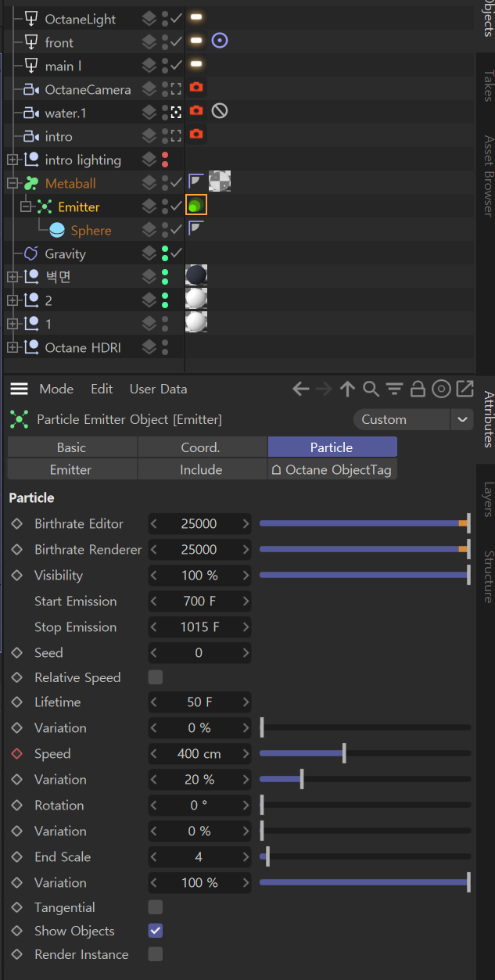Expand the intro lighting group
Screen dimensions: 495x980
tap(13, 160)
